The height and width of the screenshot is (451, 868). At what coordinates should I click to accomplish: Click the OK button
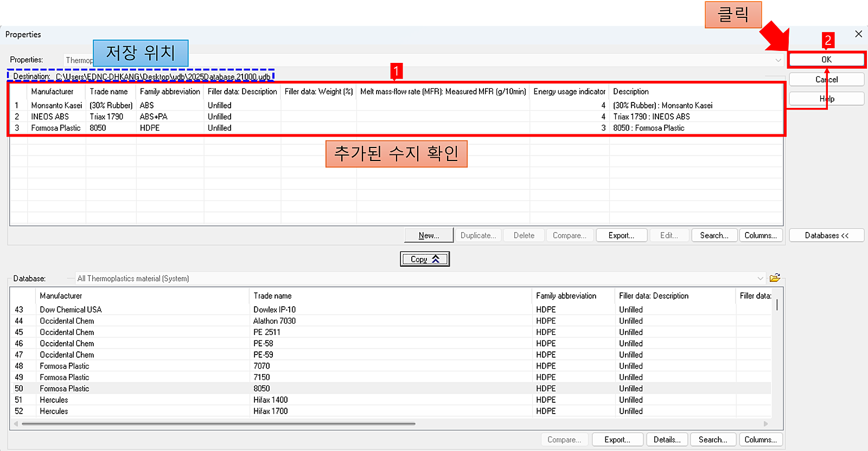[x=826, y=60]
